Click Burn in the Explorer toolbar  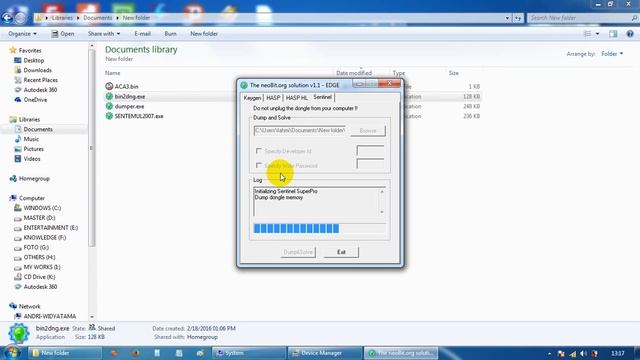[x=171, y=34]
